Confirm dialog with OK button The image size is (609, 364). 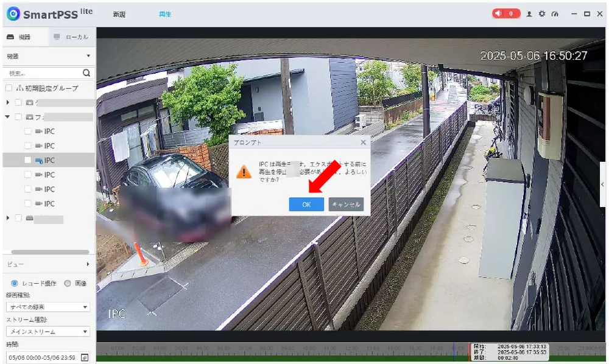point(306,204)
